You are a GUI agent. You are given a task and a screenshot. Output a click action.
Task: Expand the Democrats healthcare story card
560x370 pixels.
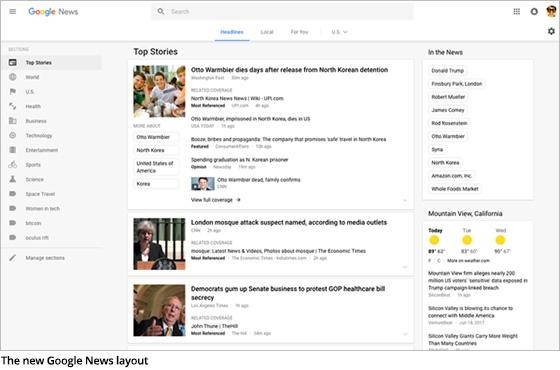[x=405, y=334]
